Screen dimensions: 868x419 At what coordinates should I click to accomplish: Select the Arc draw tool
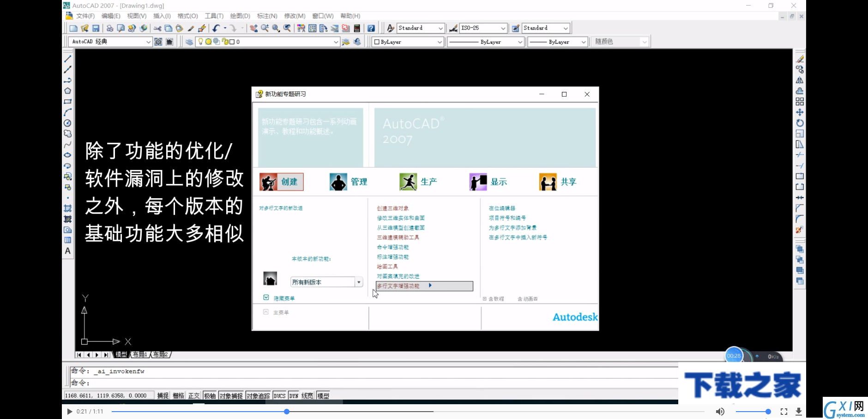(68, 112)
